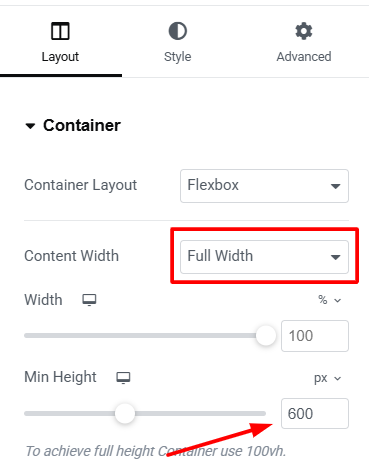Open the Content Width Full Width dropdown
Screen dimensions: 369x476
pos(264,257)
